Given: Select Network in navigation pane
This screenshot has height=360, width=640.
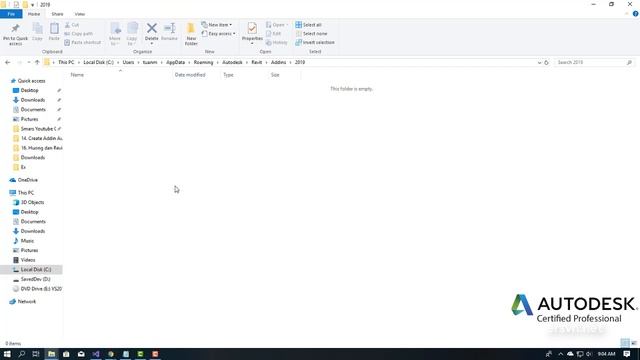Looking at the screenshot, I should [27, 302].
